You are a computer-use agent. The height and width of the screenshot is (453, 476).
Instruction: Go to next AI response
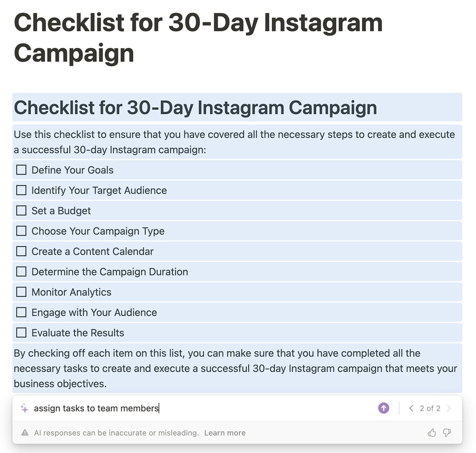449,408
